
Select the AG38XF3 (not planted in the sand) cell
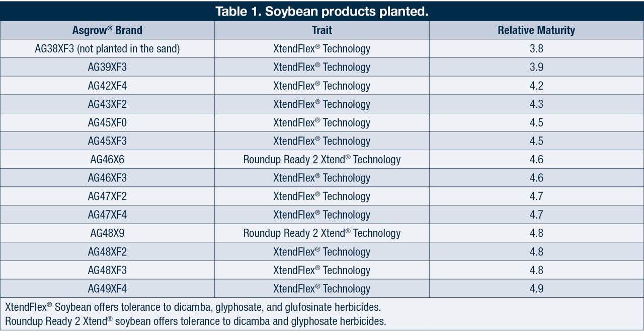(x=107, y=49)
